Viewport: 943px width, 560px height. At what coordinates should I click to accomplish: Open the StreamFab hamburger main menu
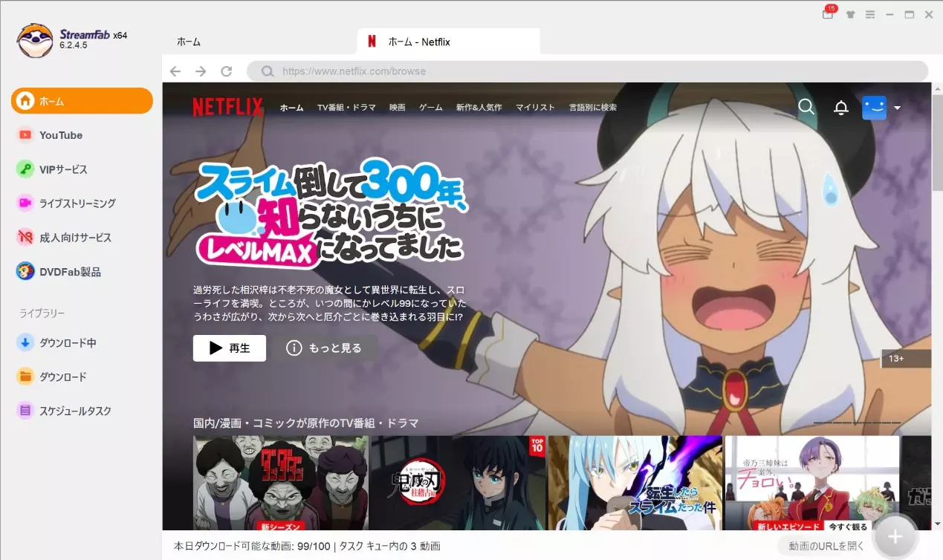[x=870, y=13]
